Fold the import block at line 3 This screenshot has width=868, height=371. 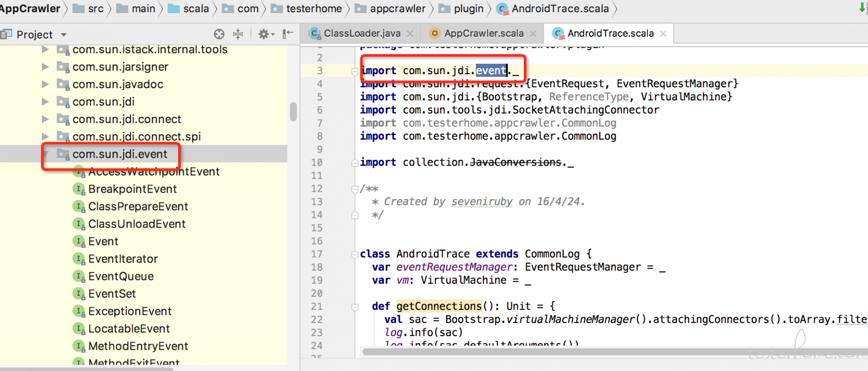coord(355,71)
